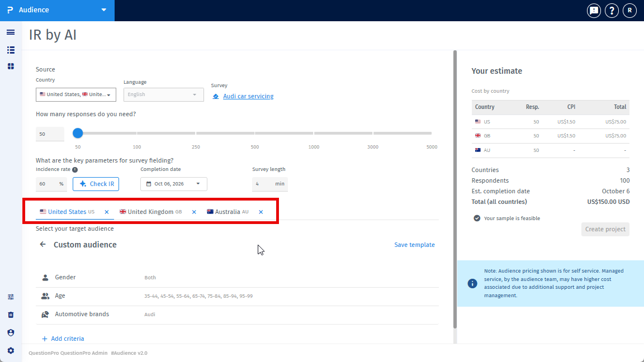644x362 pixels.
Task: Remove the United Kingdom tab
Action: pos(194,212)
